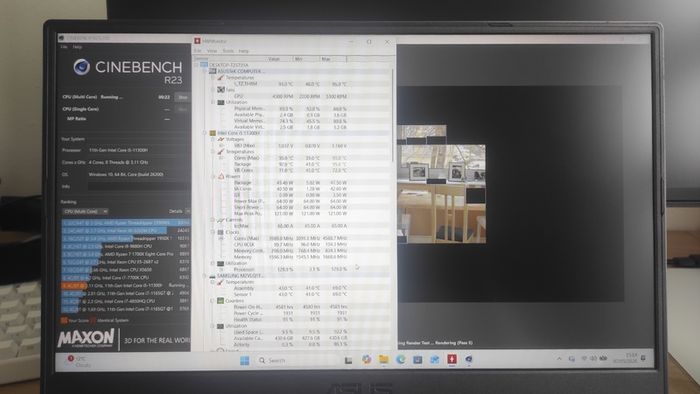Click the Clocks chip icon
Viewport: 700px width, 394px height.
(221, 232)
